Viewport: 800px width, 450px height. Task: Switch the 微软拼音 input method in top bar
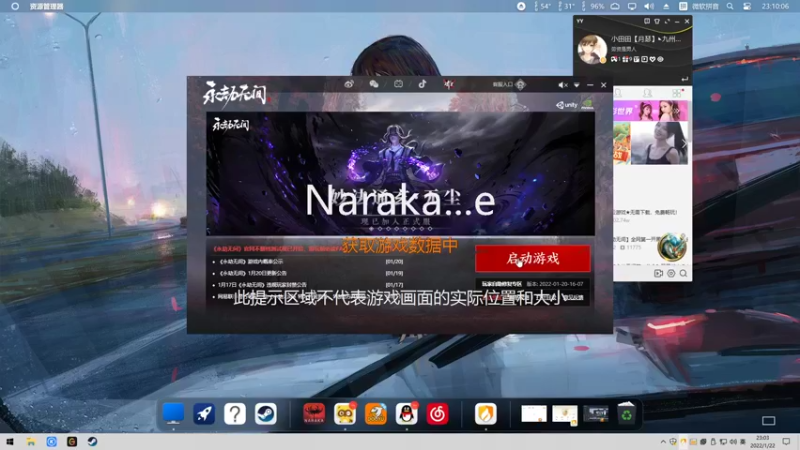[x=705, y=6]
